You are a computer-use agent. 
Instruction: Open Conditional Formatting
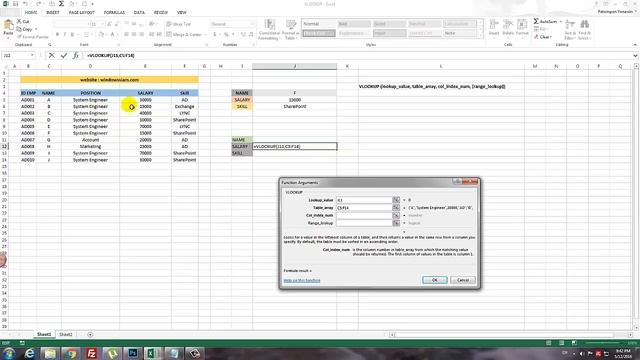[x=269, y=30]
